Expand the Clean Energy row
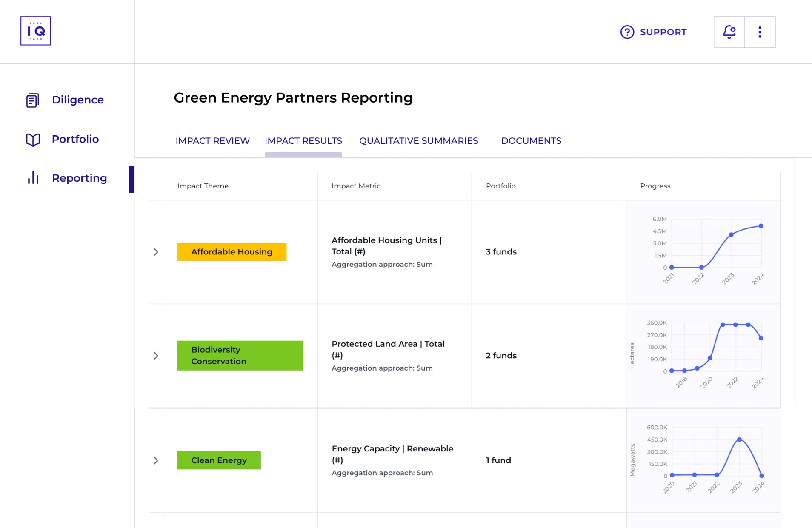812x528 pixels. 156,460
